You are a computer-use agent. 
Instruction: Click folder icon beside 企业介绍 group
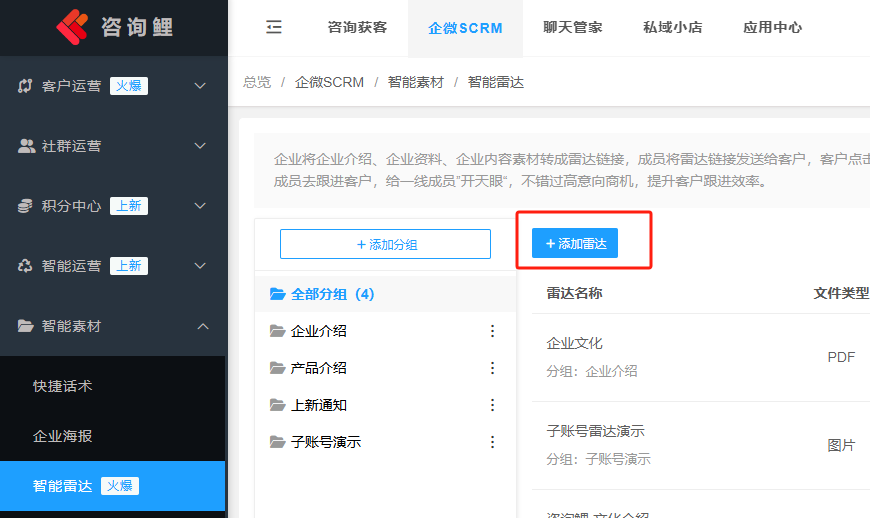(277, 331)
